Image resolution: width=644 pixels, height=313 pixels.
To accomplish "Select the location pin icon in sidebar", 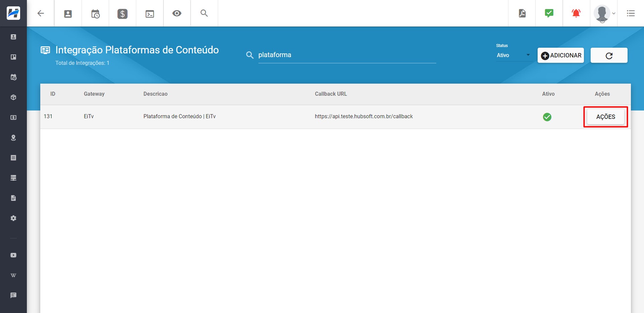I will [x=13, y=138].
